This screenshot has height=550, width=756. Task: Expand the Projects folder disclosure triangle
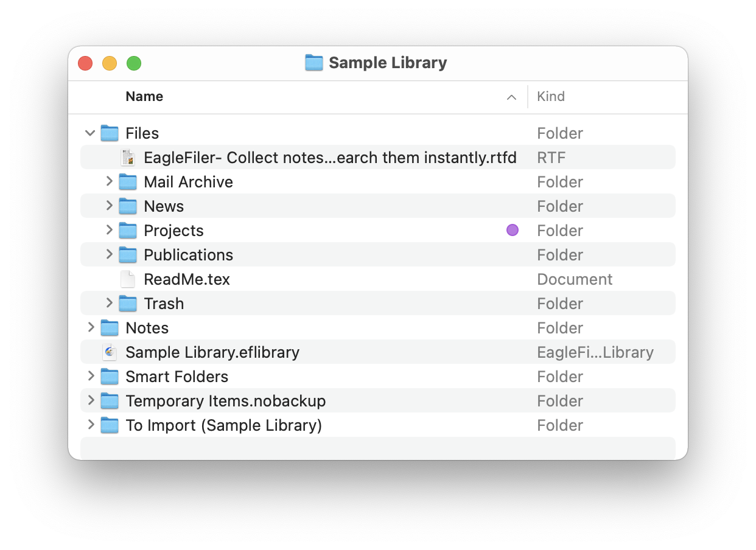[110, 230]
